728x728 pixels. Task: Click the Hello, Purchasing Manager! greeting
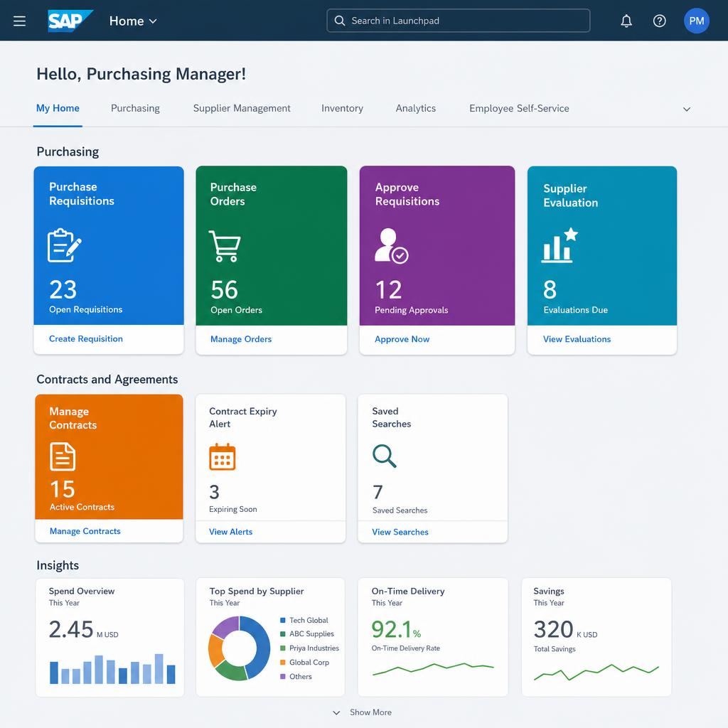click(141, 74)
